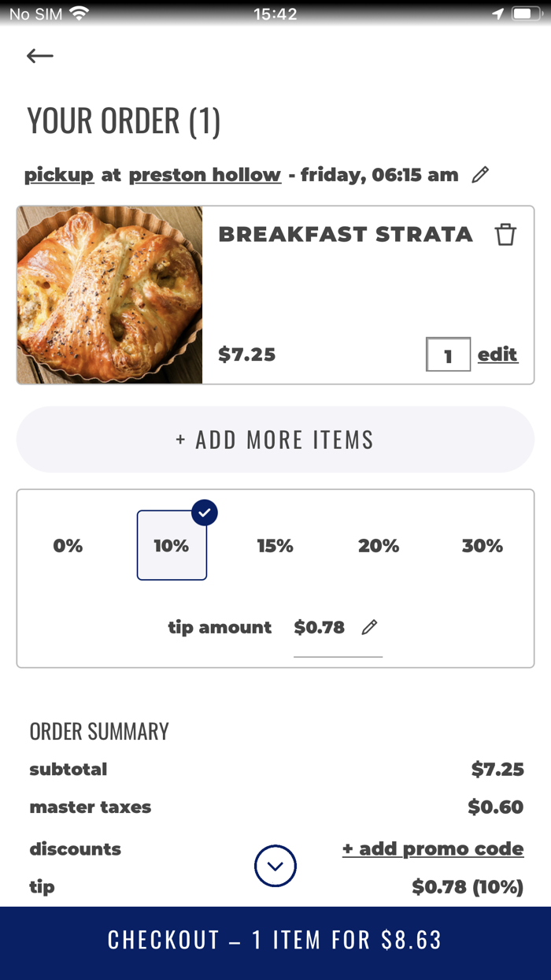Tap the Checkout button for $8.63
551x980 pixels.
(275, 940)
